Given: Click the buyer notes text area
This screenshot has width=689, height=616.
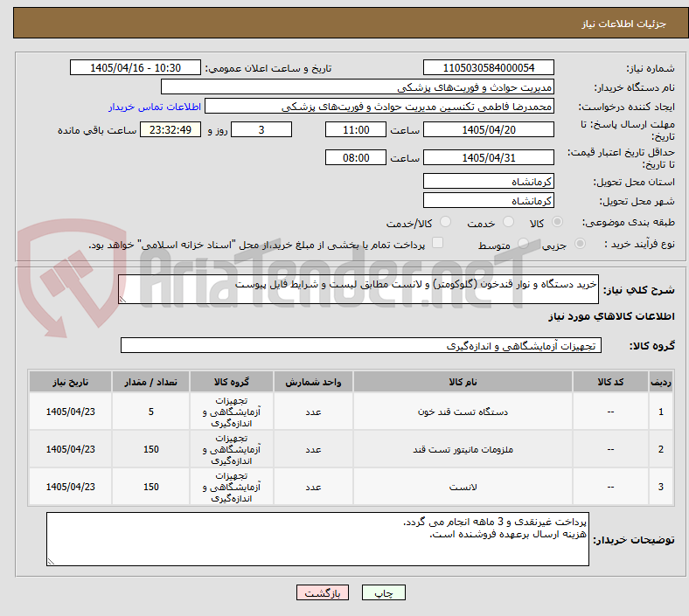Looking at the screenshot, I should [x=317, y=539].
